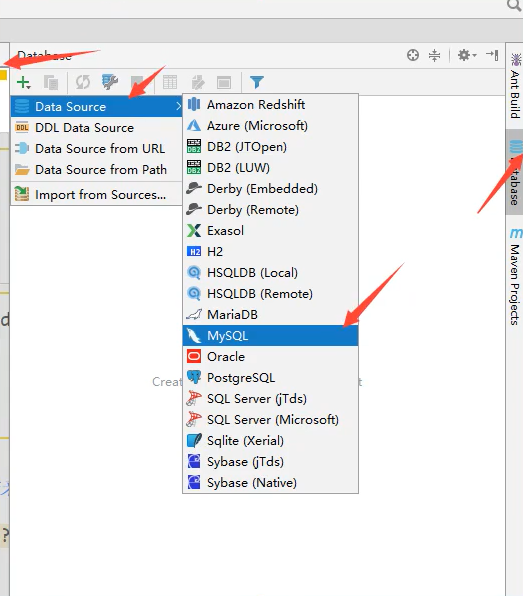
Task: Choose DB2 (JTOpen) entry
Action: click(270, 147)
